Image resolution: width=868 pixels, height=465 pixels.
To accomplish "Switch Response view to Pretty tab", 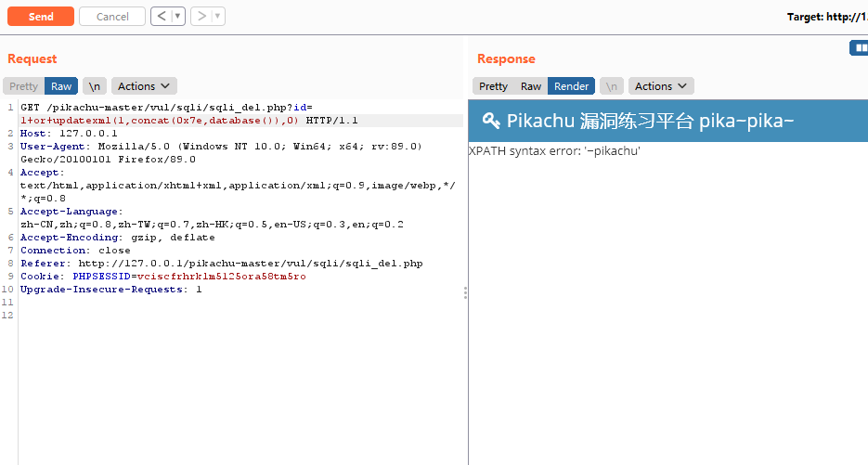I will click(493, 86).
